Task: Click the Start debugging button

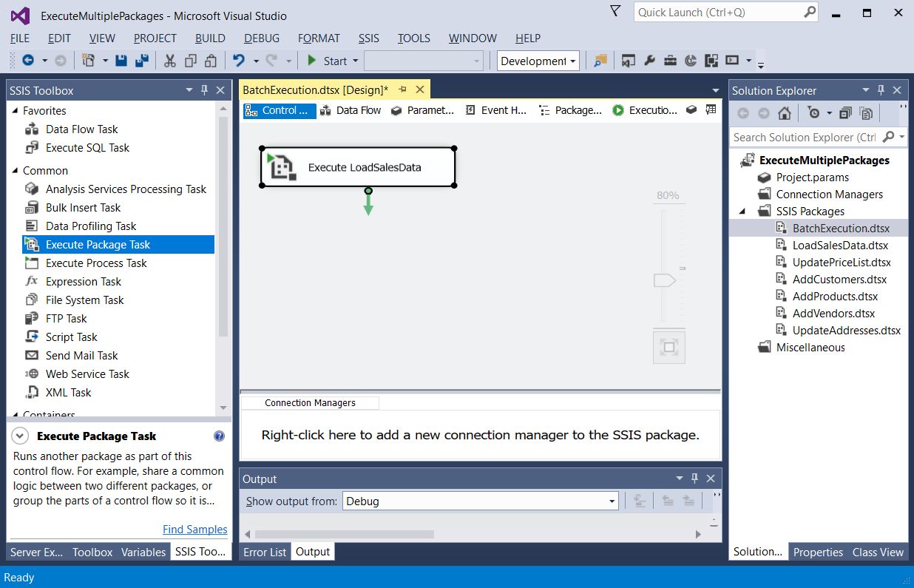Action: click(x=327, y=61)
